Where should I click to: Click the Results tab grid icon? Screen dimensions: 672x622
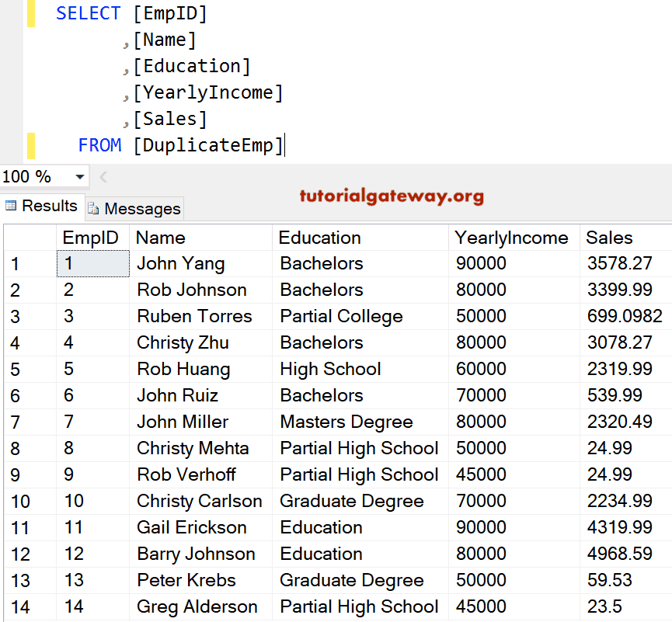pos(11,206)
